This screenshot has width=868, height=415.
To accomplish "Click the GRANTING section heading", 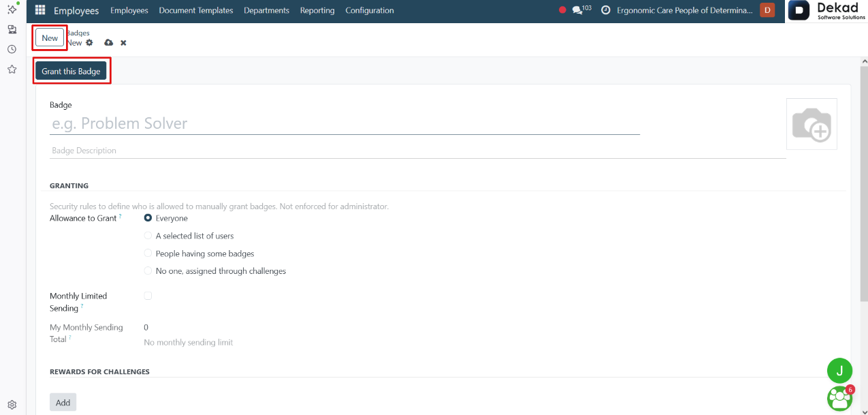I will click(x=69, y=185).
